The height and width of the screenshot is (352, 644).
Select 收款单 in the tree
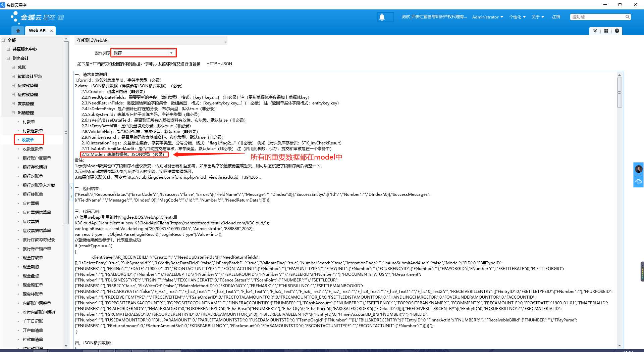(28, 140)
